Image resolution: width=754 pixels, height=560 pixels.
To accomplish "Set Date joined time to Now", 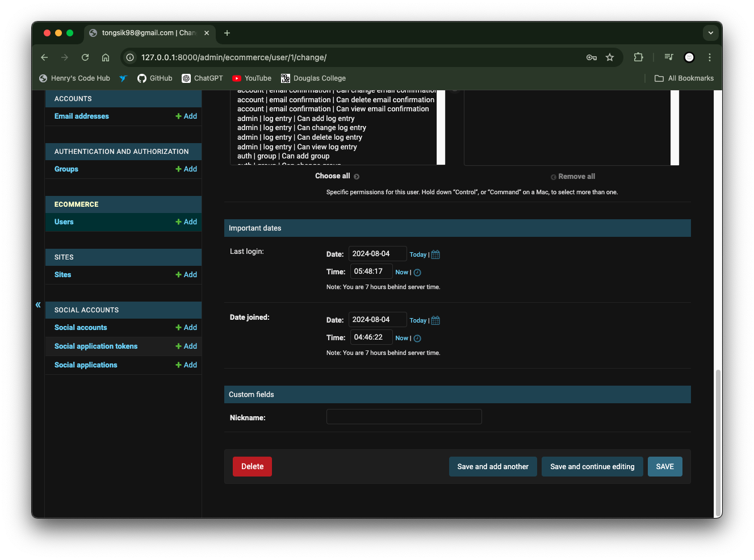I will point(402,338).
